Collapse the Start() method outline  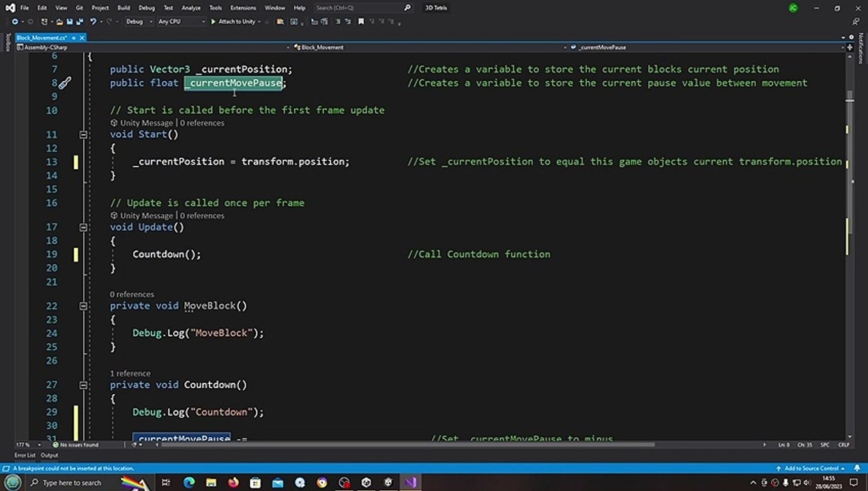83,134
